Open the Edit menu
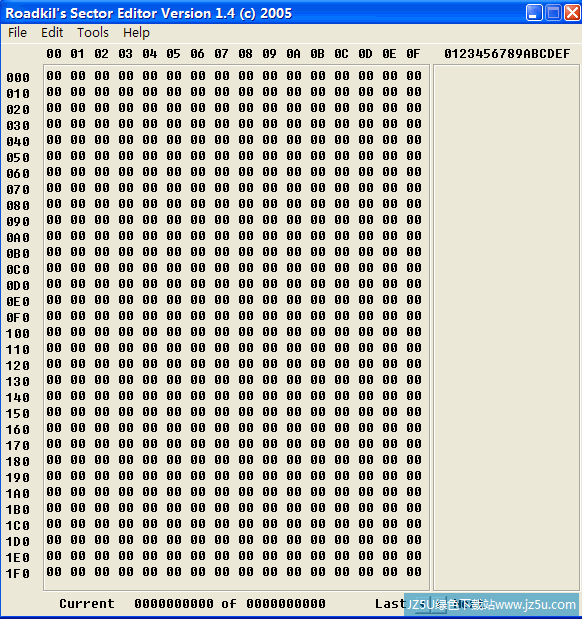 [x=52, y=32]
